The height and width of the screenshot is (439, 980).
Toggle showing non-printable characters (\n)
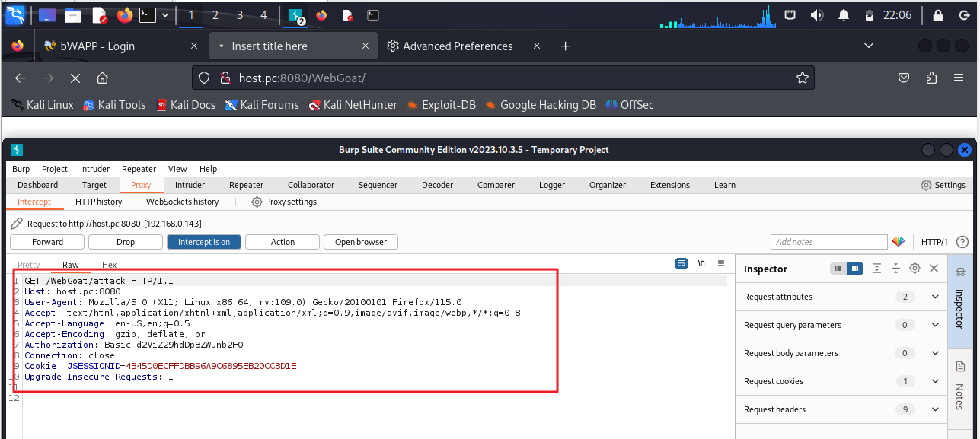click(701, 263)
